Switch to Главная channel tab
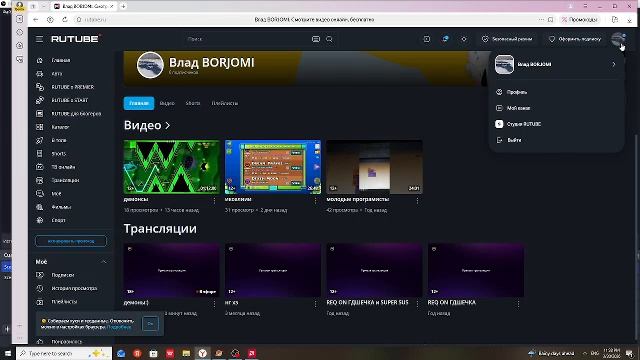Screen dimensions: 640x360 click(139, 103)
